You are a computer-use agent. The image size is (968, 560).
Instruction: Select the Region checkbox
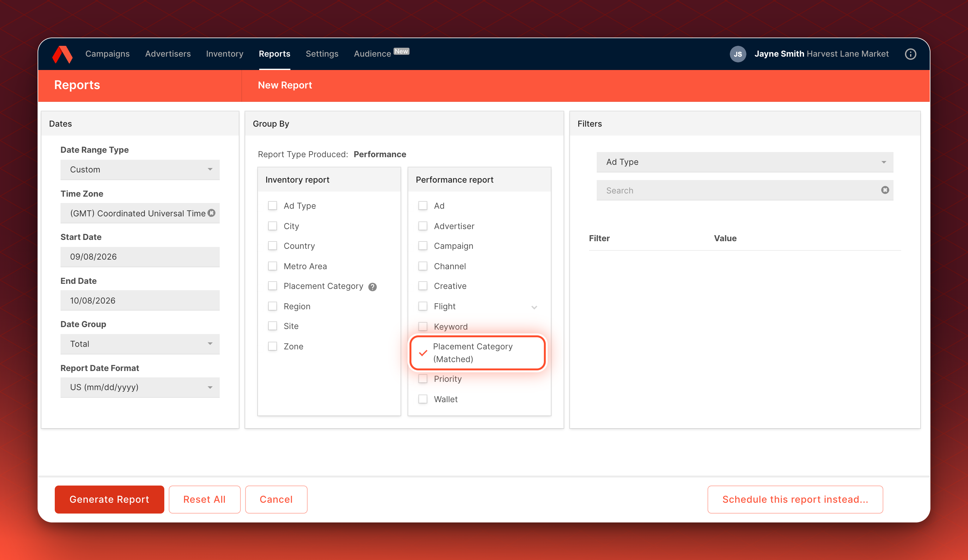point(272,306)
